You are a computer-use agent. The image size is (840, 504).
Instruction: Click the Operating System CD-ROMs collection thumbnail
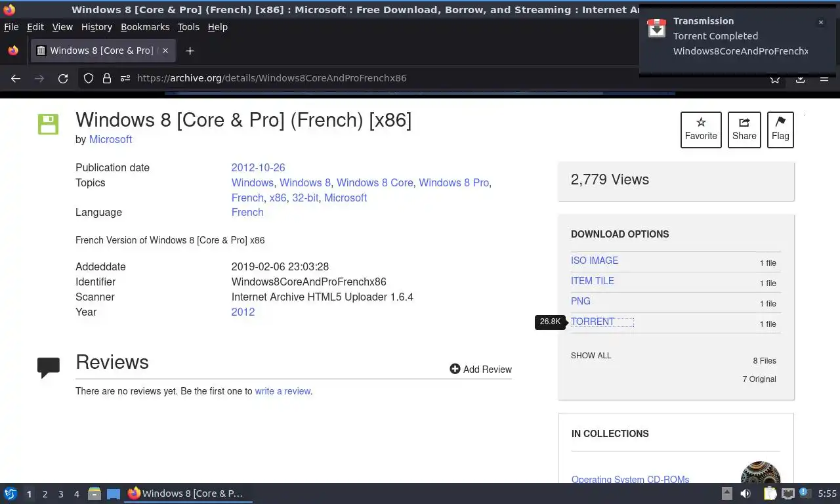point(760,473)
